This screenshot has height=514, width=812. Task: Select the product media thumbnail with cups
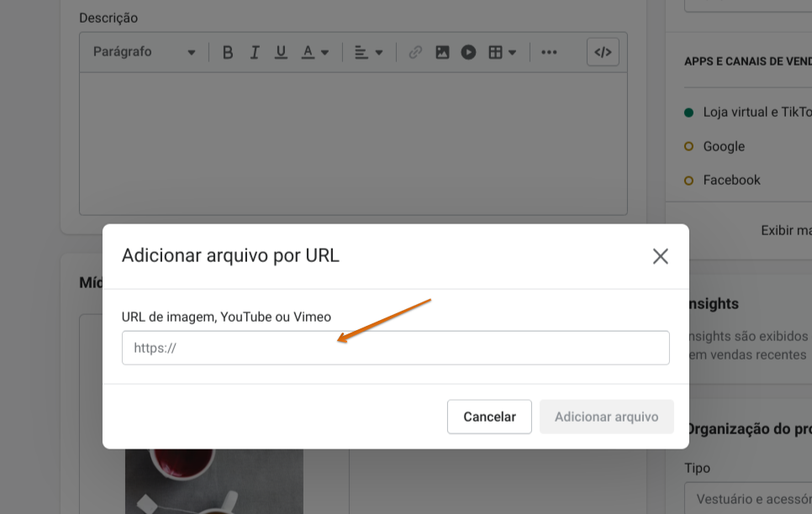(x=214, y=479)
